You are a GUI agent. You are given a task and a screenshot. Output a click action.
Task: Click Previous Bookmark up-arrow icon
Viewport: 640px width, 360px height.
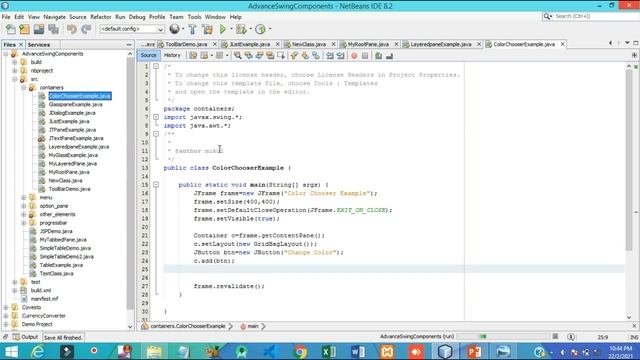(294, 56)
